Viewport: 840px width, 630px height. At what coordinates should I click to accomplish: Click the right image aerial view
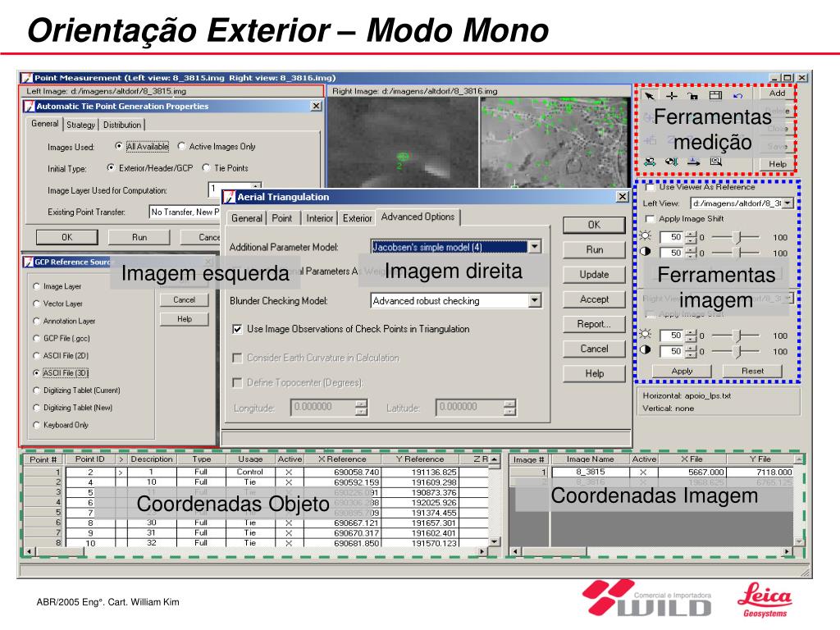[x=555, y=142]
